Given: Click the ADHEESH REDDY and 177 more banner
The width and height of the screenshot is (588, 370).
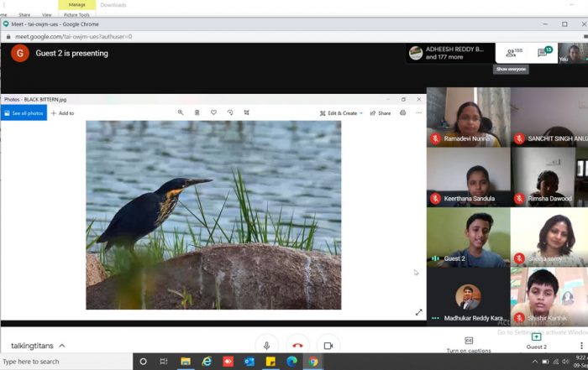Looking at the screenshot, I should click(450, 53).
